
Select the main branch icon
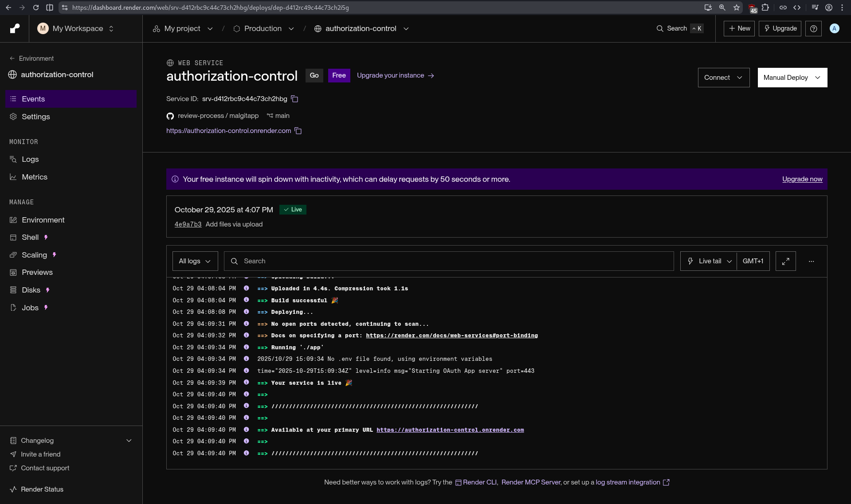[270, 116]
